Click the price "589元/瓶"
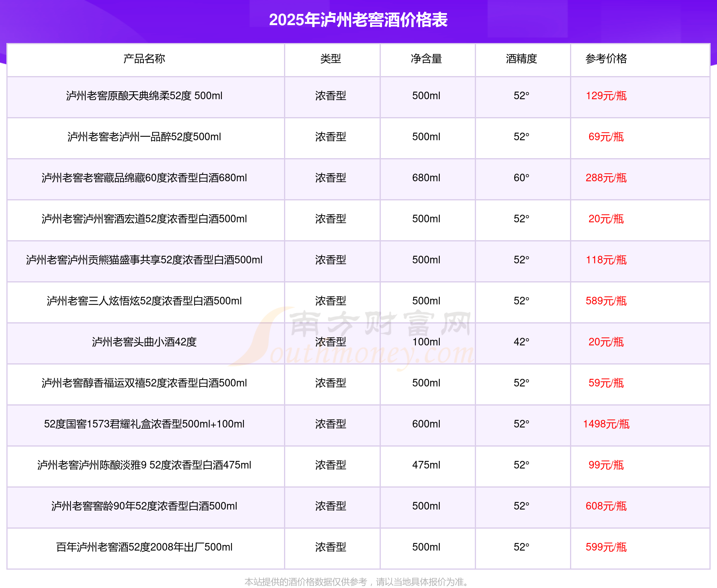The height and width of the screenshot is (588, 717). (606, 301)
